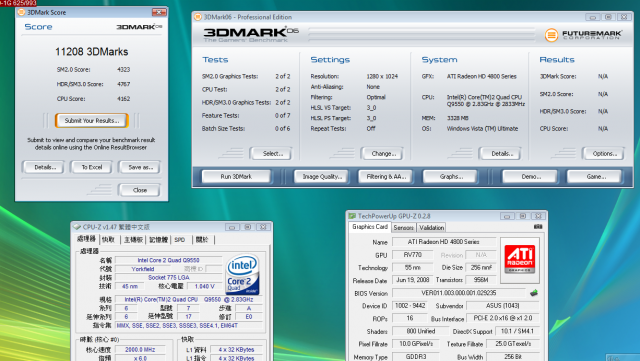Open Image Quality... in 3DMark06
This screenshot has width=640, height=361.
322,176
